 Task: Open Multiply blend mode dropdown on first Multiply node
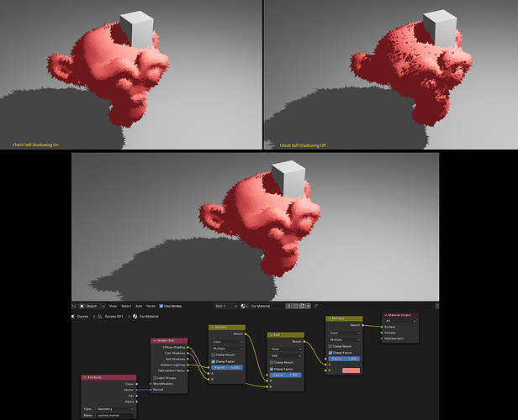(227, 349)
